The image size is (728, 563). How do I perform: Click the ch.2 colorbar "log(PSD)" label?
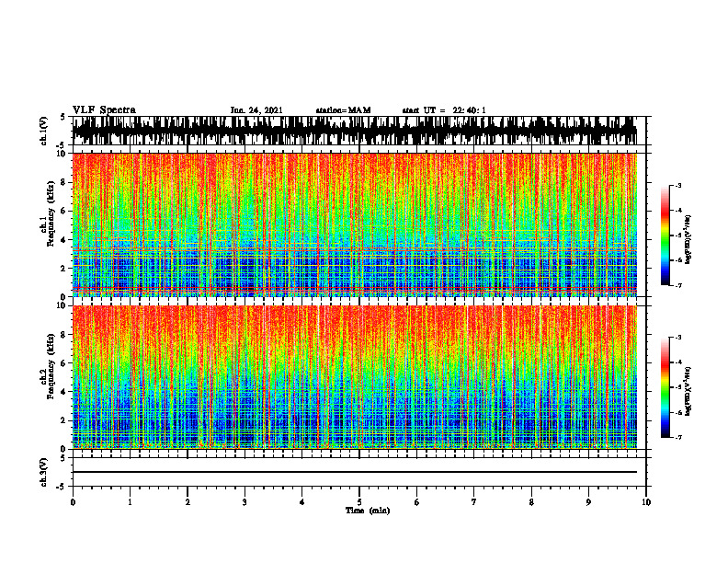688,391
